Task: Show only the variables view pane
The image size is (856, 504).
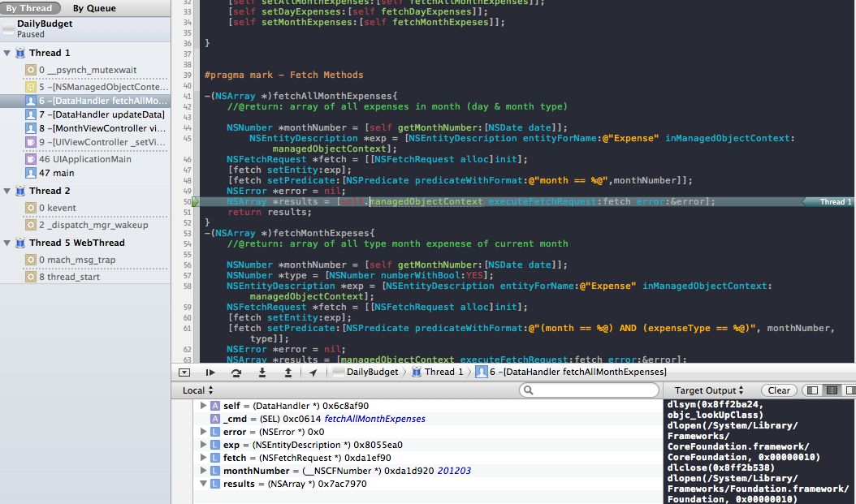Action: pyautogui.click(x=813, y=390)
